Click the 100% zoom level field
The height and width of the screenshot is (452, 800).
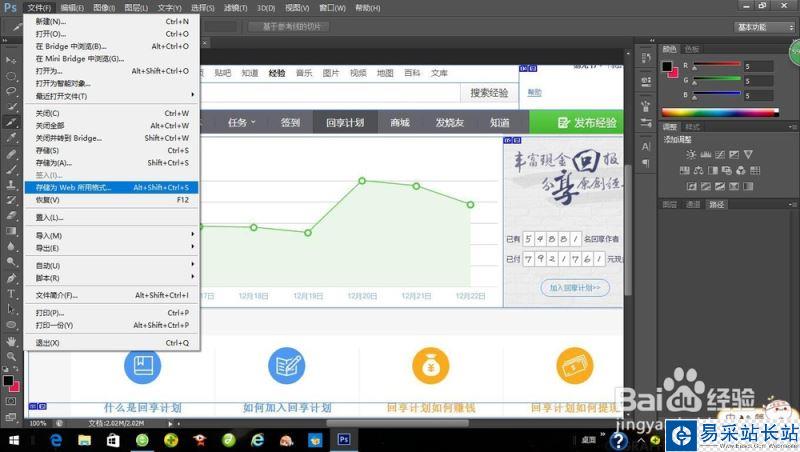point(38,423)
